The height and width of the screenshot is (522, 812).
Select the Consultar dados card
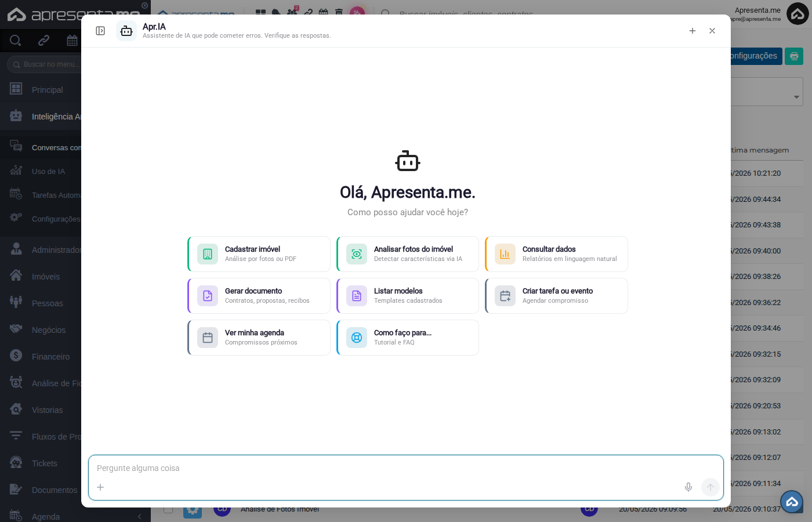556,254
